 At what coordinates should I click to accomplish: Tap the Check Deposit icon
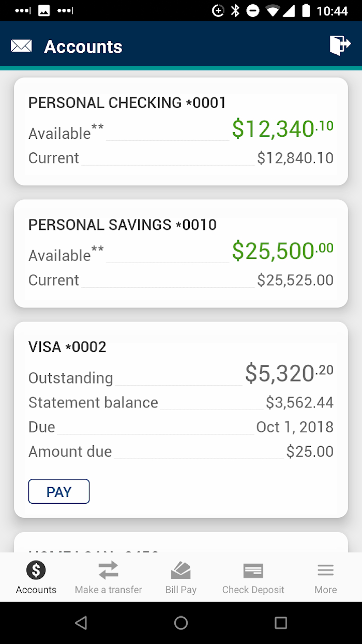point(253,570)
